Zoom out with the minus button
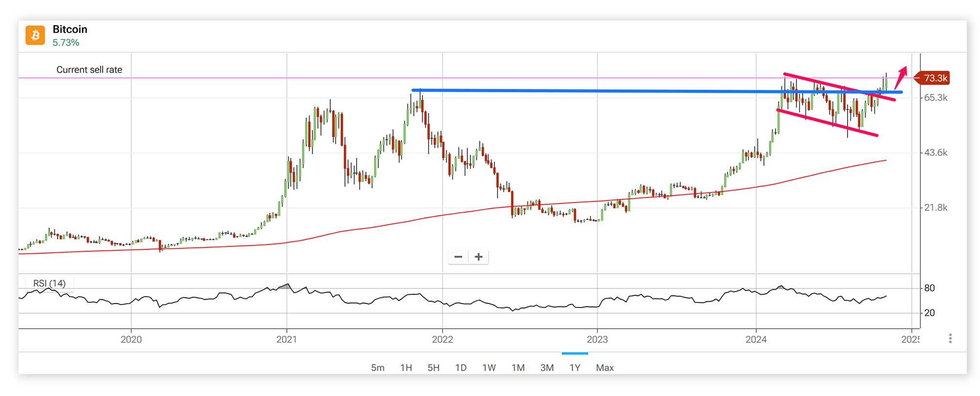The image size is (980, 396). pos(458,257)
